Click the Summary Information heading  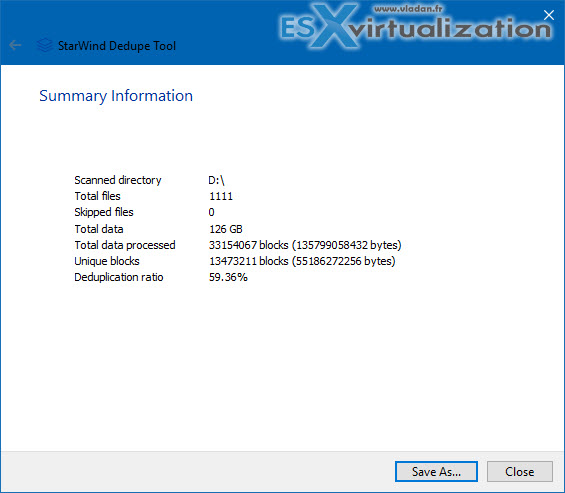coord(116,96)
